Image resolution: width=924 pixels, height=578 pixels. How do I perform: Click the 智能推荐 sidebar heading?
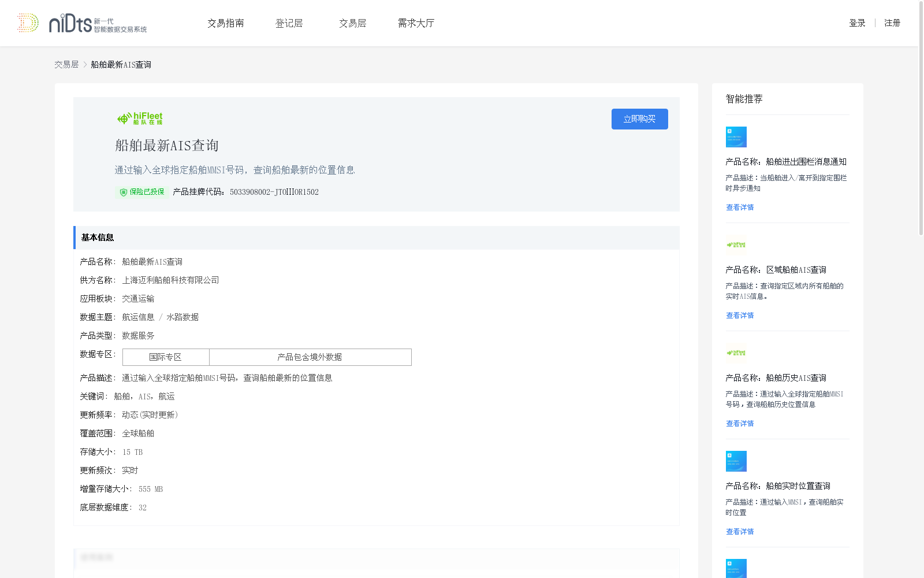point(744,99)
